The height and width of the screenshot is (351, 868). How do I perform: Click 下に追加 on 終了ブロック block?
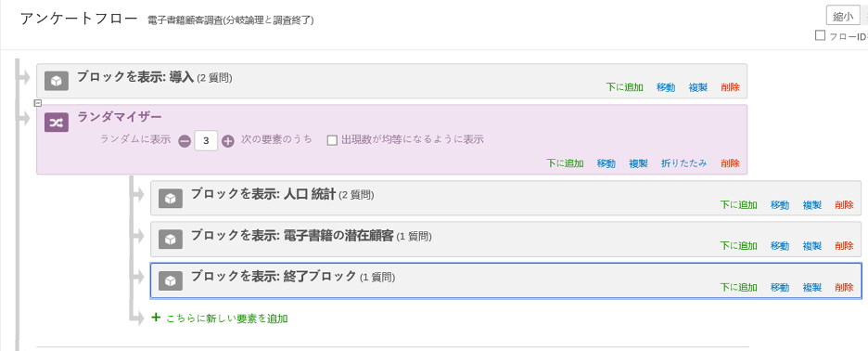click(738, 287)
